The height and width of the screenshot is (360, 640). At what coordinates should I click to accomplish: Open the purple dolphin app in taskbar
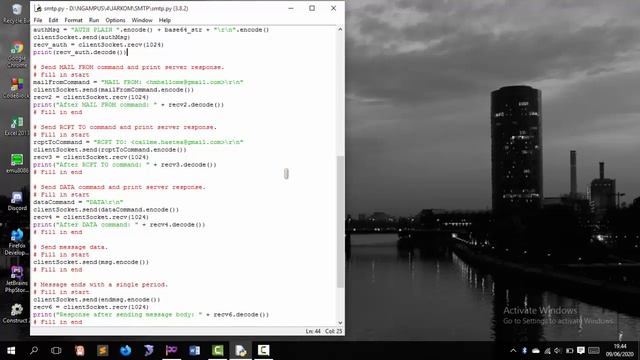point(149,350)
